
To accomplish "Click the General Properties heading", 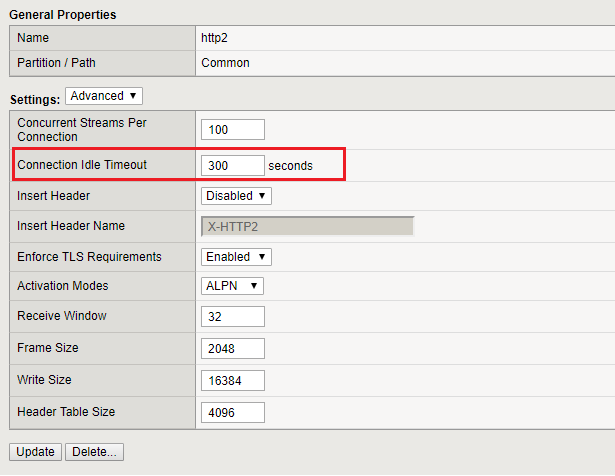I will tap(62, 15).
